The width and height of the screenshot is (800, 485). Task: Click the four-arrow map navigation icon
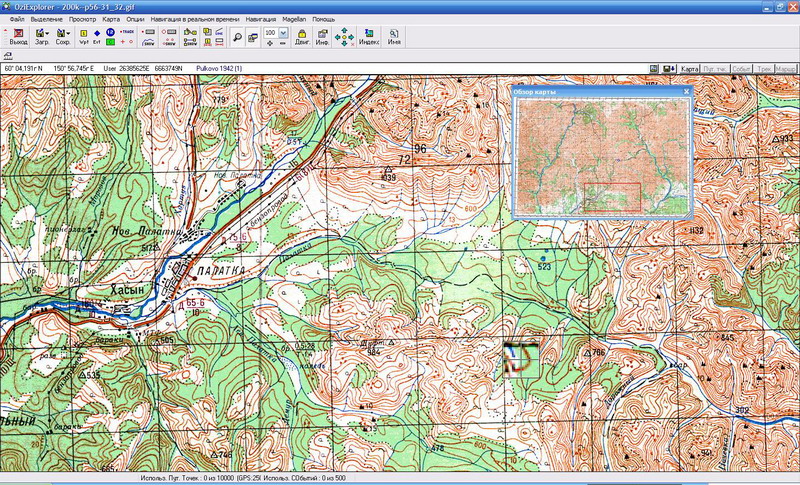pyautogui.click(x=345, y=37)
